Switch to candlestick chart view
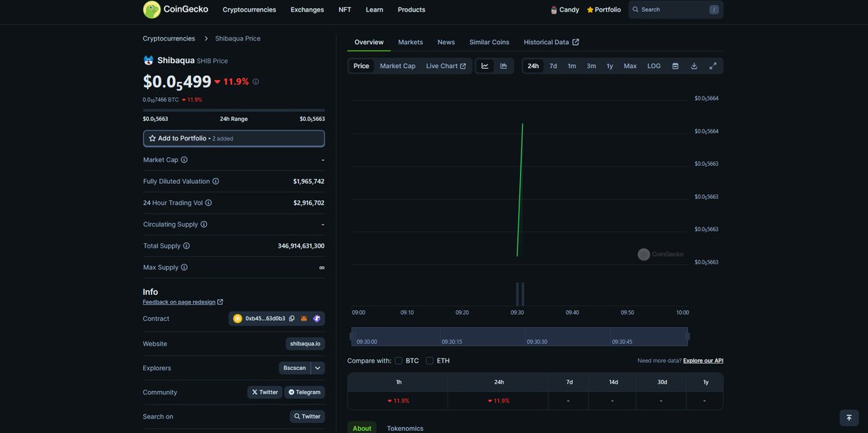The width and height of the screenshot is (868, 433). (x=503, y=66)
